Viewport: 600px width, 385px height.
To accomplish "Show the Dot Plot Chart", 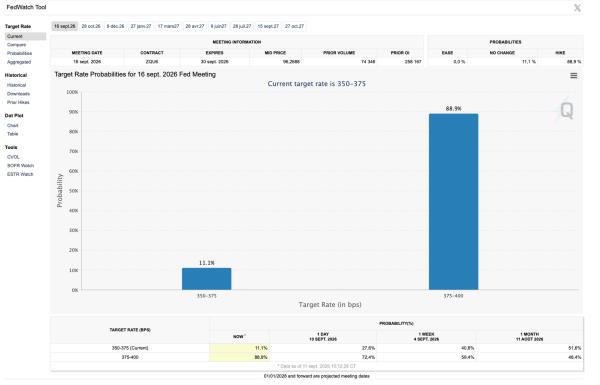I will 13,126.
